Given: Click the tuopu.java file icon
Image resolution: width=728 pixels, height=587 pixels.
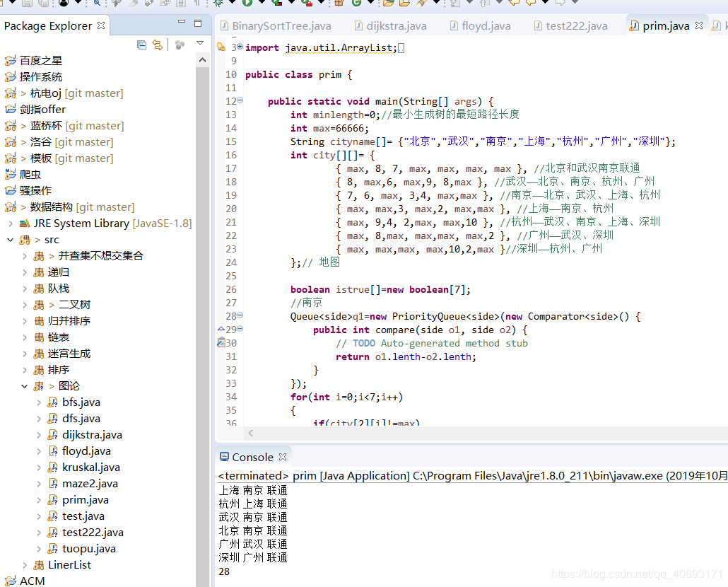Looking at the screenshot, I should point(53,548).
